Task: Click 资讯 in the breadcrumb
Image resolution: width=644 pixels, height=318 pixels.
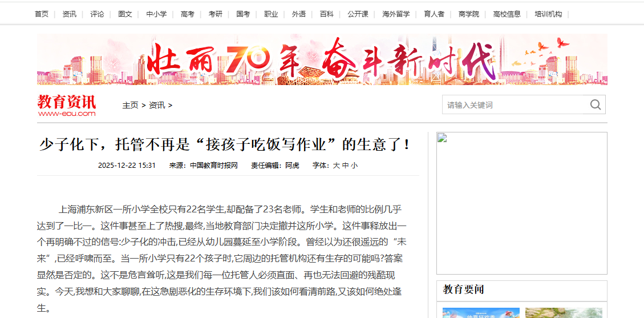Action: (157, 106)
